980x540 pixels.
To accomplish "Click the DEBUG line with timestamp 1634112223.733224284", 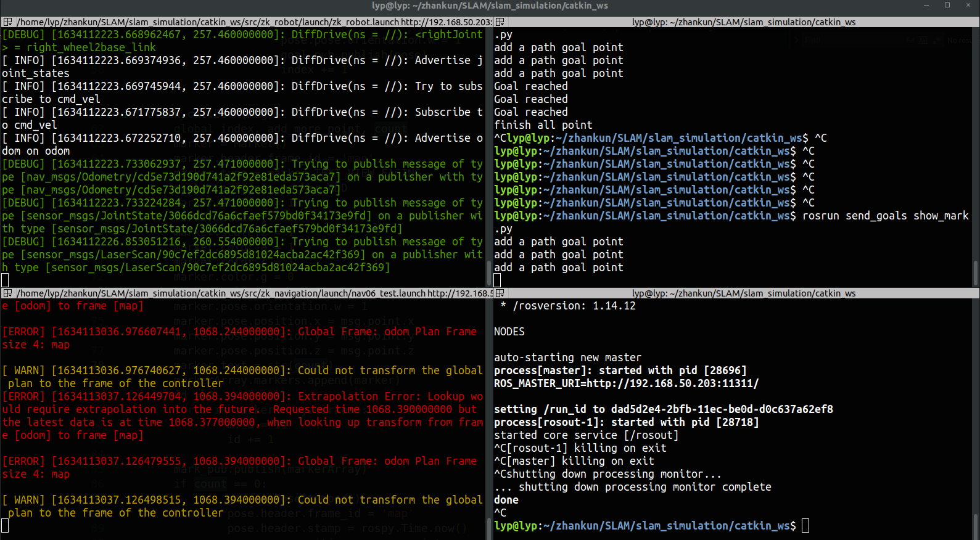I will click(x=242, y=216).
